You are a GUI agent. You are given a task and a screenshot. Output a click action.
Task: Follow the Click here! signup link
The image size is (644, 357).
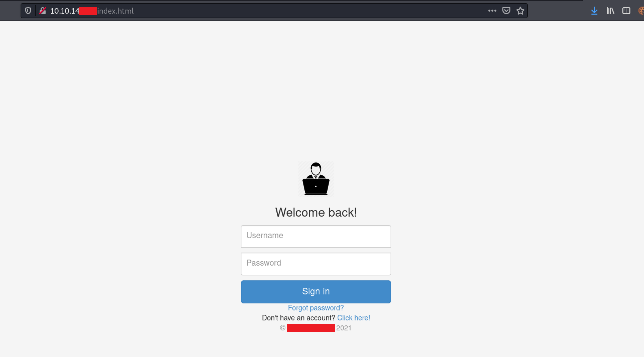coord(353,318)
